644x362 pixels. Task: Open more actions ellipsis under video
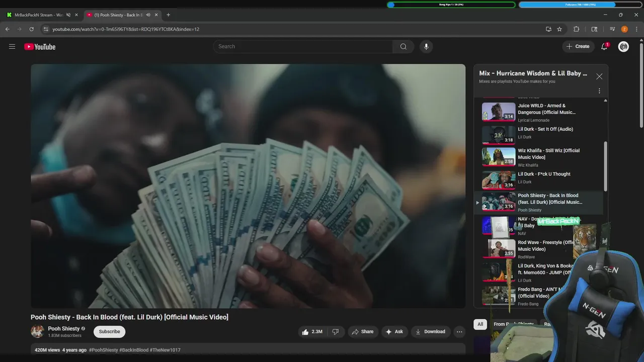click(459, 331)
